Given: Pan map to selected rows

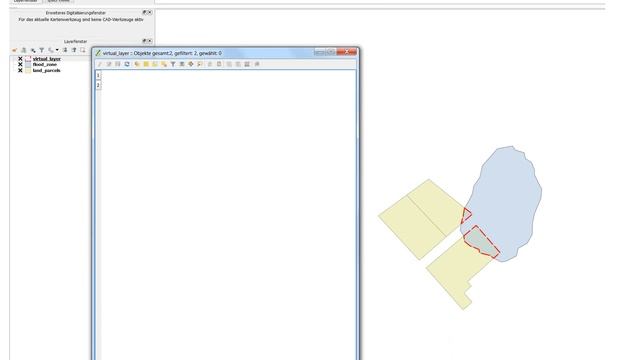Looking at the screenshot, I should (x=191, y=64).
